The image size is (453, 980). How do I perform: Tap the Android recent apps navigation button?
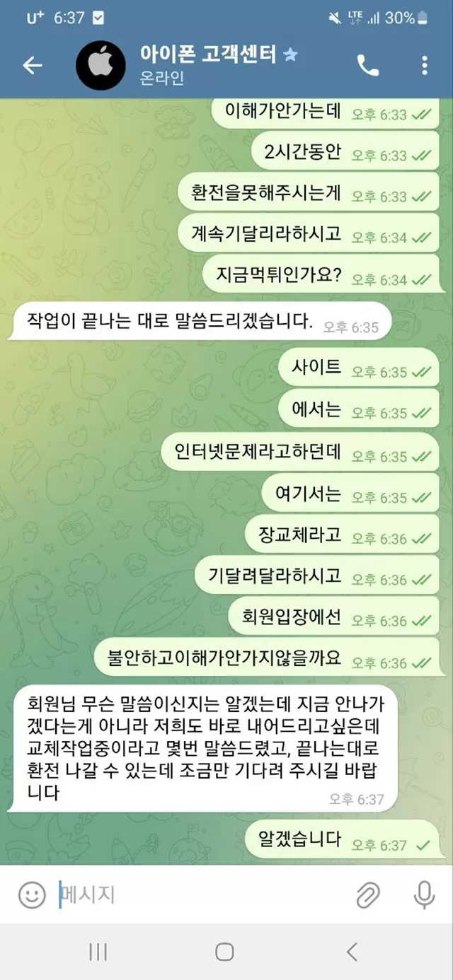pos(98,952)
